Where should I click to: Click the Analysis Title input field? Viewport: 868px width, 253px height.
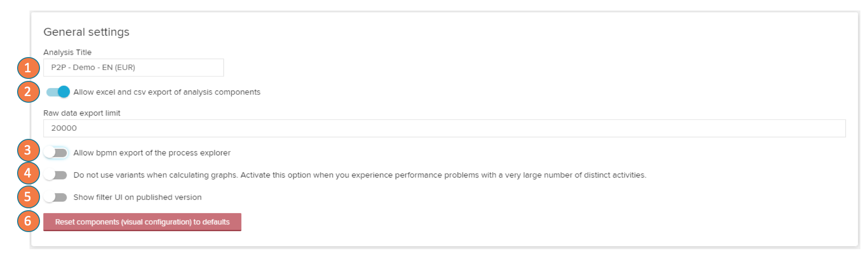point(133,68)
